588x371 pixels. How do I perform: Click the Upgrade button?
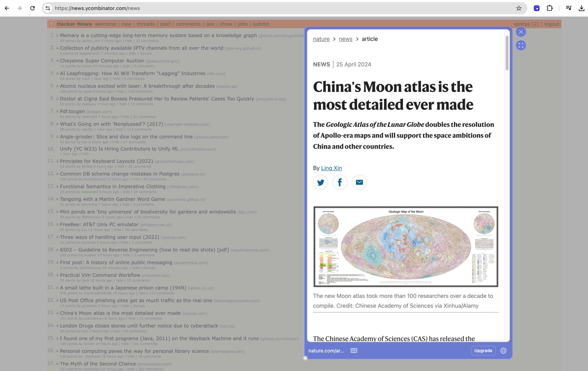tap(483, 350)
